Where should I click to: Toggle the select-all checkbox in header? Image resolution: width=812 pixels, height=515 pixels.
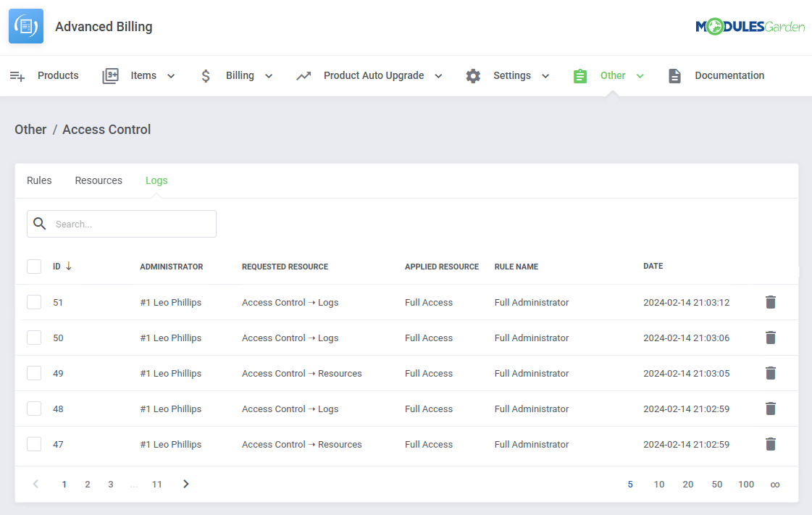(34, 267)
